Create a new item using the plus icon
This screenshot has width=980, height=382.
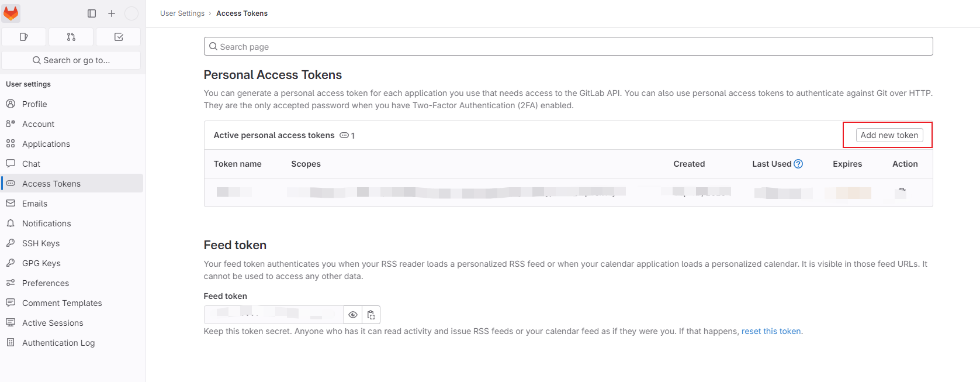click(111, 13)
